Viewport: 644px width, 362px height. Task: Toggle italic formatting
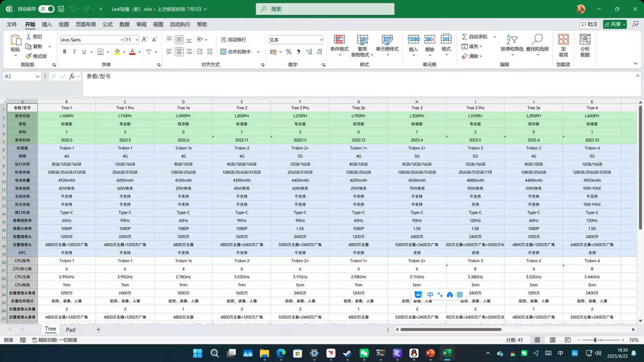74,52
